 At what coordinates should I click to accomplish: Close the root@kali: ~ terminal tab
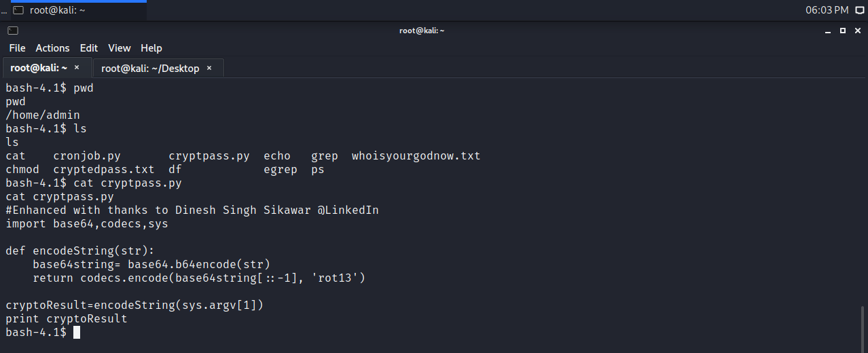77,68
